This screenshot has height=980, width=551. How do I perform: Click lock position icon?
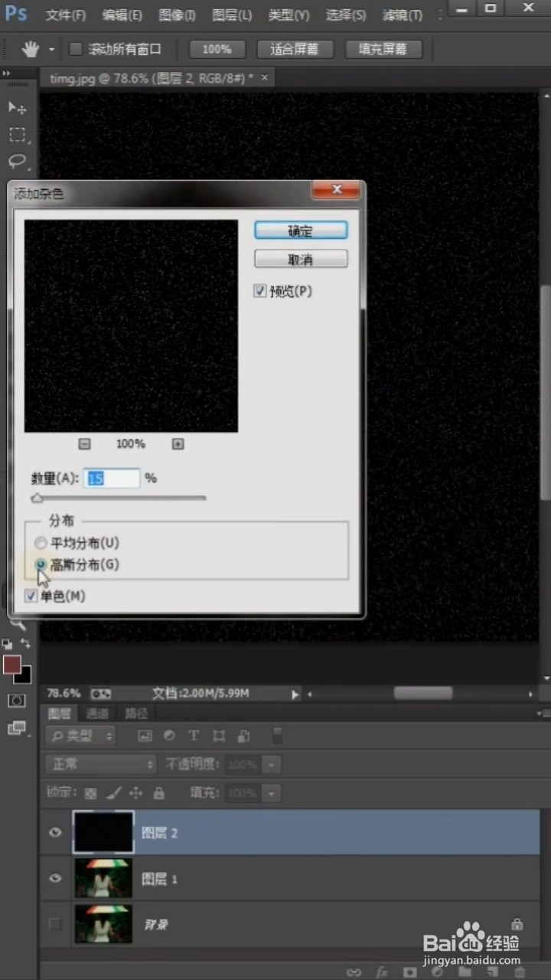point(136,793)
